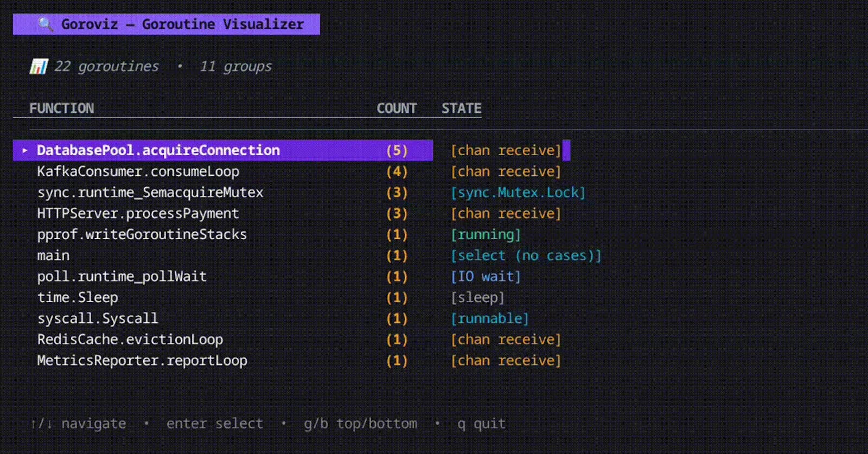Click [chan receive] on MetricsReporter row

pos(506,361)
